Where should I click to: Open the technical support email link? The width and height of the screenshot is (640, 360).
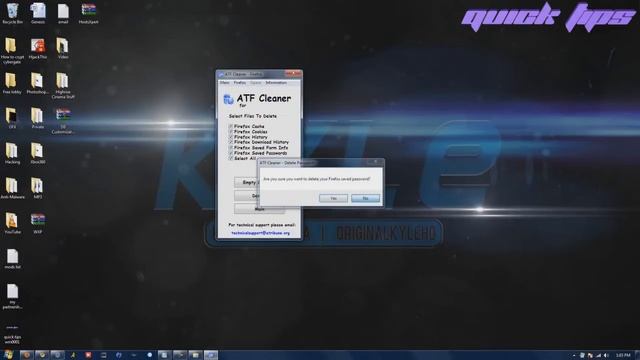pyautogui.click(x=260, y=233)
